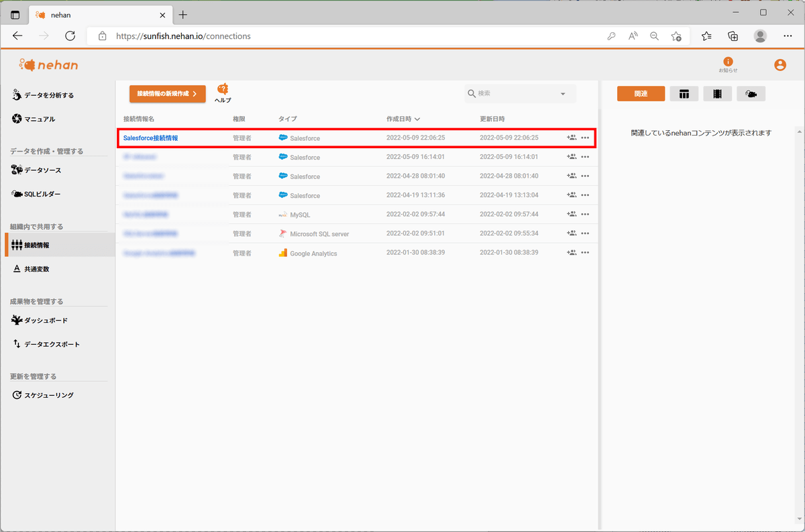The width and height of the screenshot is (805, 532).
Task: Open マニュアル in the sidebar
Action: click(34, 119)
